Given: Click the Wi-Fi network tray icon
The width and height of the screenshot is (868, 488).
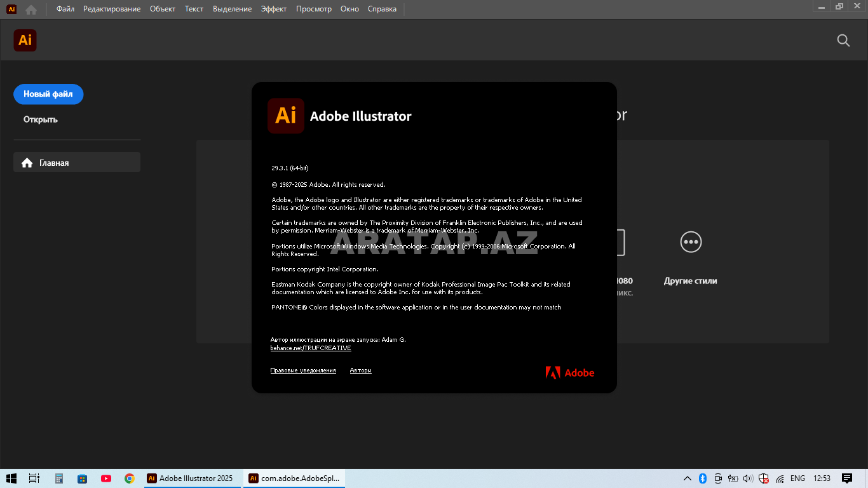Looking at the screenshot, I should point(780,478).
